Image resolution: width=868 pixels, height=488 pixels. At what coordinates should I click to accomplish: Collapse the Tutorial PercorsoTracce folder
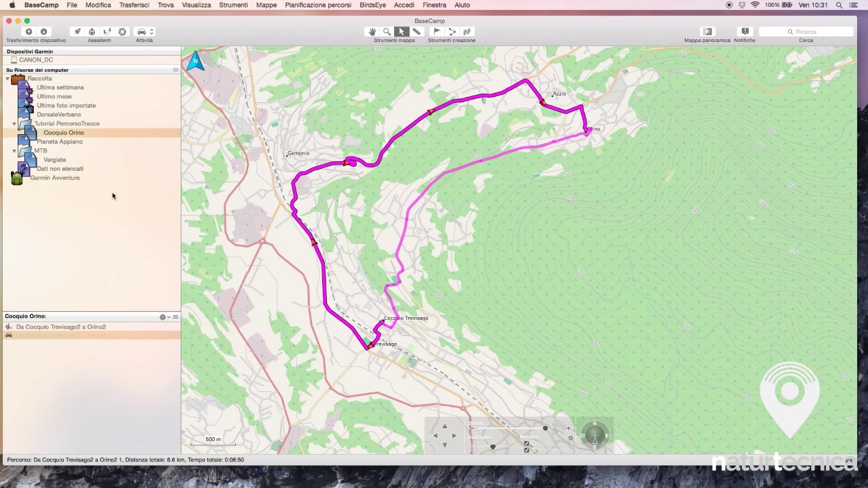pyautogui.click(x=14, y=124)
